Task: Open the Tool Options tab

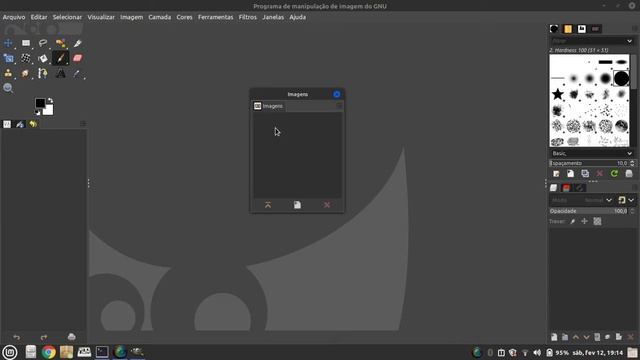Action: point(7,124)
